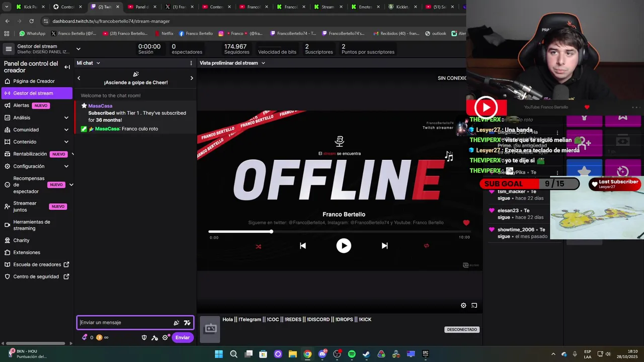The height and width of the screenshot is (362, 644).
Task: Click the Extensiones icon in the sidebar
Action: click(x=7, y=252)
